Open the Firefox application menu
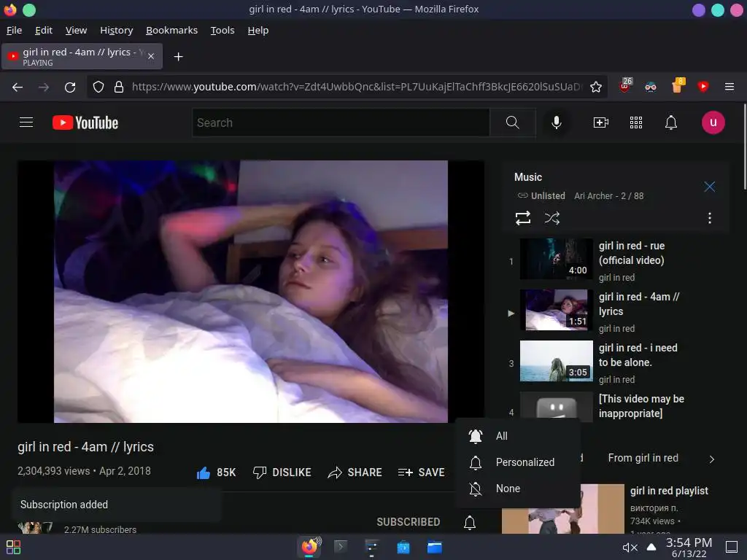This screenshot has width=747, height=560. click(729, 87)
